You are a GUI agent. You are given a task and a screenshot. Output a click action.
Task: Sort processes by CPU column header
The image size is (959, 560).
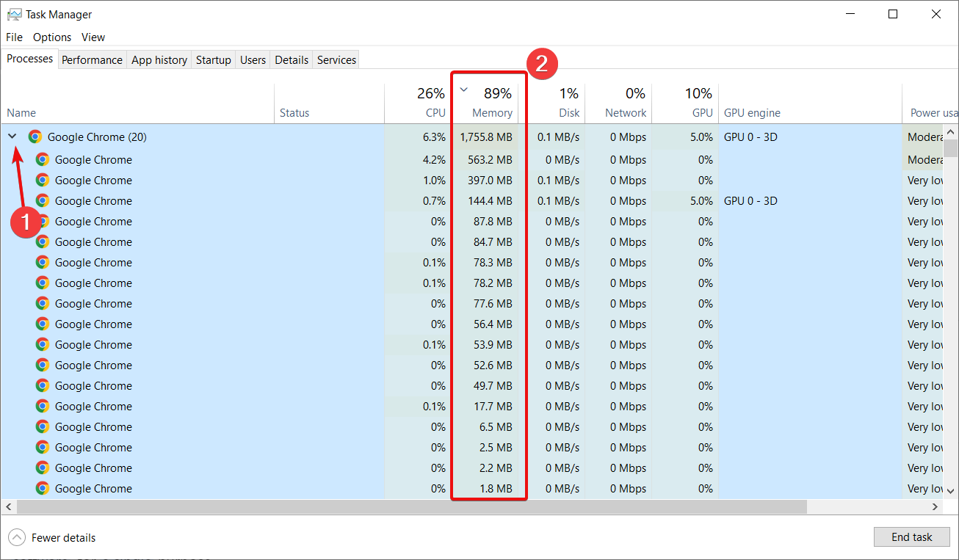click(x=418, y=103)
